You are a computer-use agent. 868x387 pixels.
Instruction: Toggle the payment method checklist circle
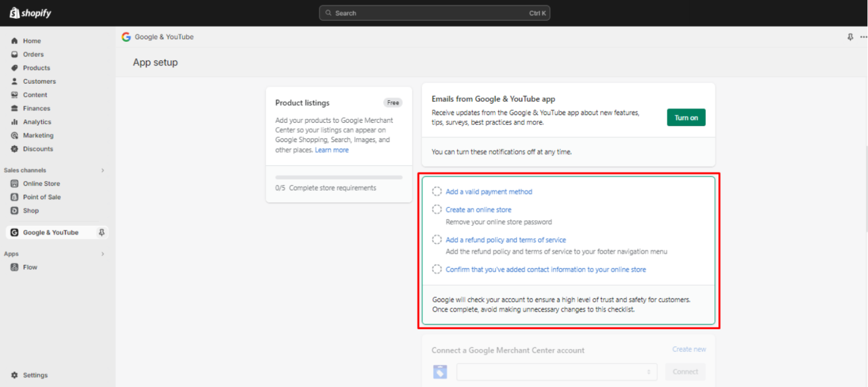tap(437, 192)
